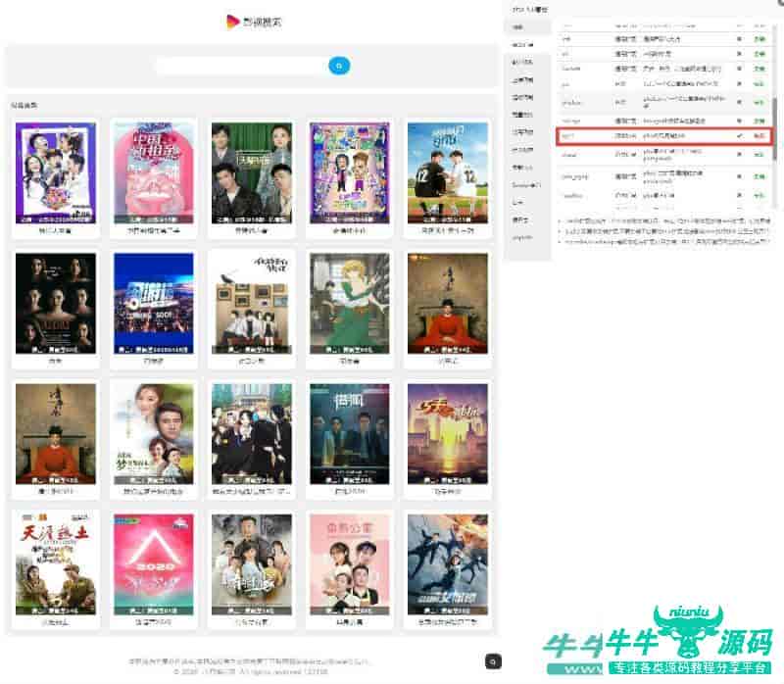784x684 pixels.
Task: Click the blue search button
Action: coord(339,66)
